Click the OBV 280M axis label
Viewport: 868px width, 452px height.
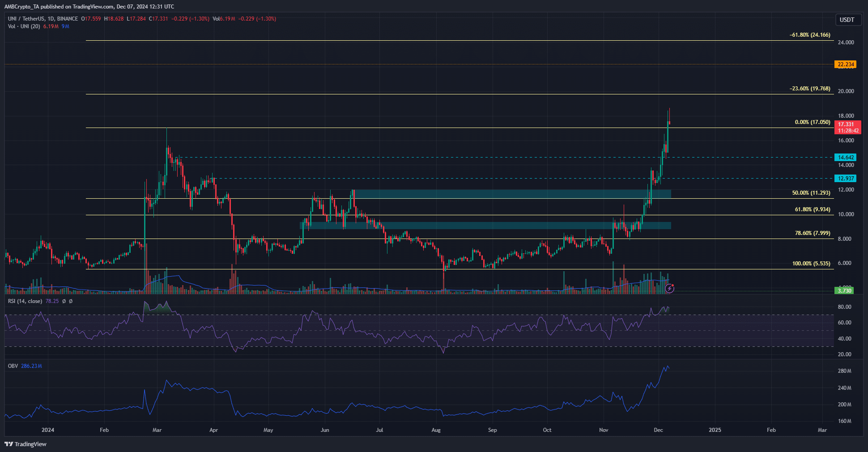844,371
